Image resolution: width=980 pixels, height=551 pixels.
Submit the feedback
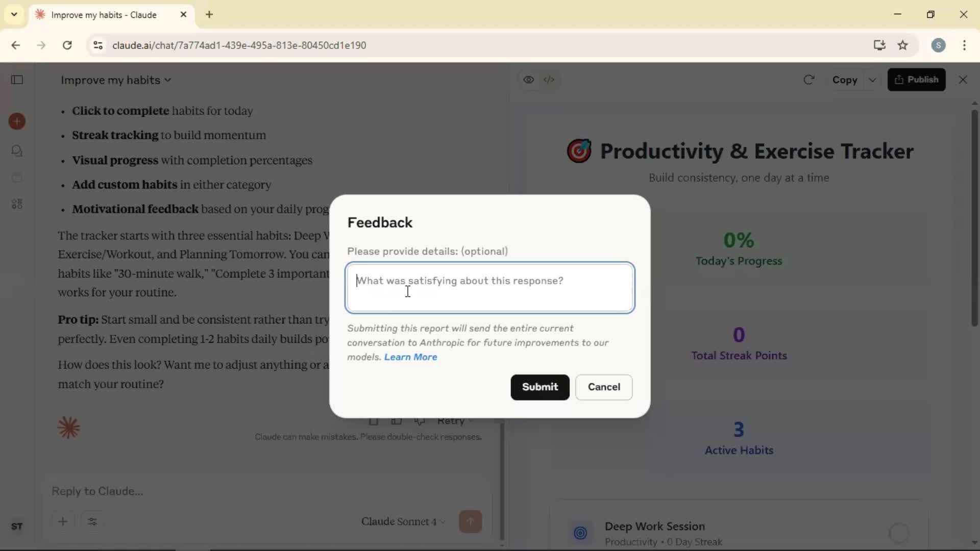[x=540, y=387]
